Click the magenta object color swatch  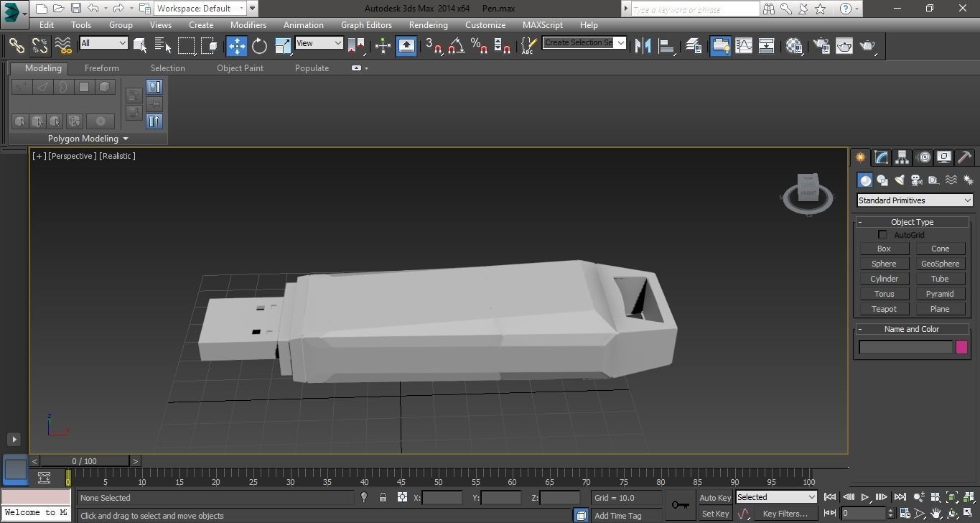coord(961,347)
